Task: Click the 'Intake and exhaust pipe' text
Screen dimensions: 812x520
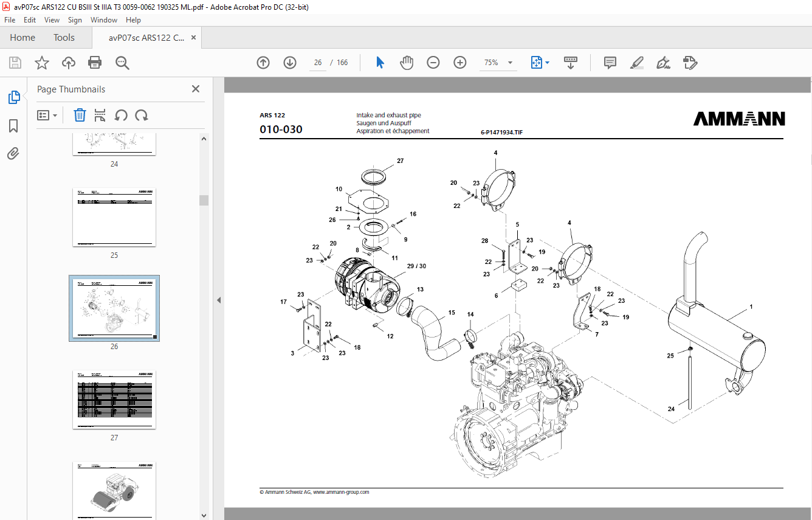Action: click(389, 115)
